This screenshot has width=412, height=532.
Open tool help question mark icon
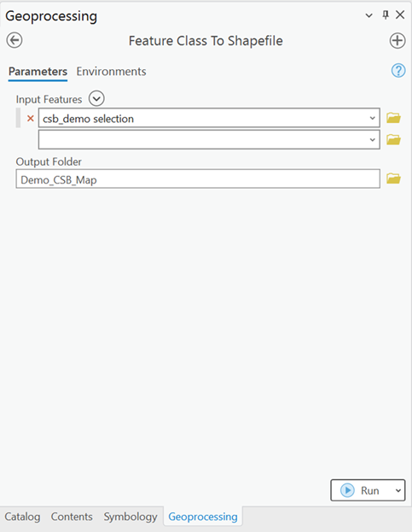(x=398, y=71)
